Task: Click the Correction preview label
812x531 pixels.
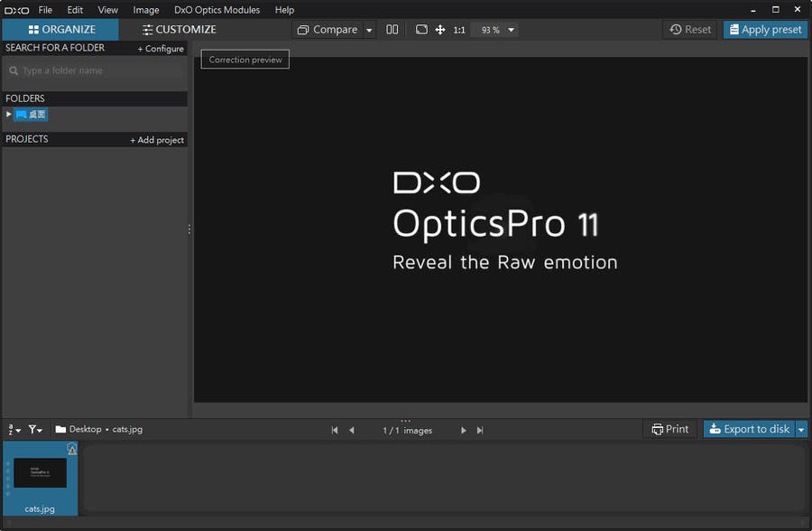Action: point(245,60)
